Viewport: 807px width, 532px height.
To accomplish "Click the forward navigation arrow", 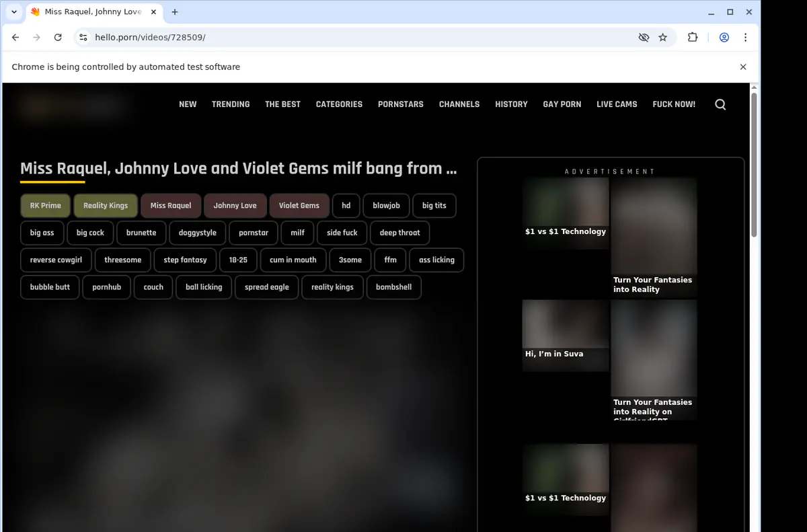I will (36, 38).
